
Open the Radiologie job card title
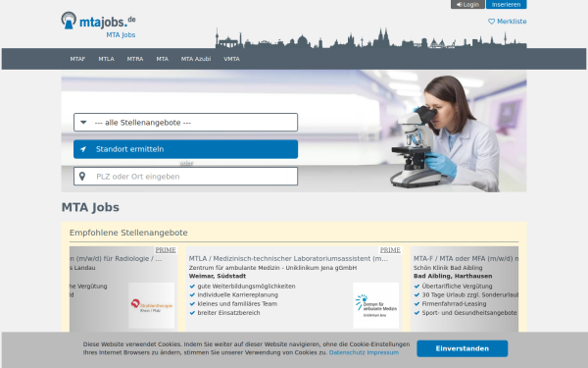point(116,258)
